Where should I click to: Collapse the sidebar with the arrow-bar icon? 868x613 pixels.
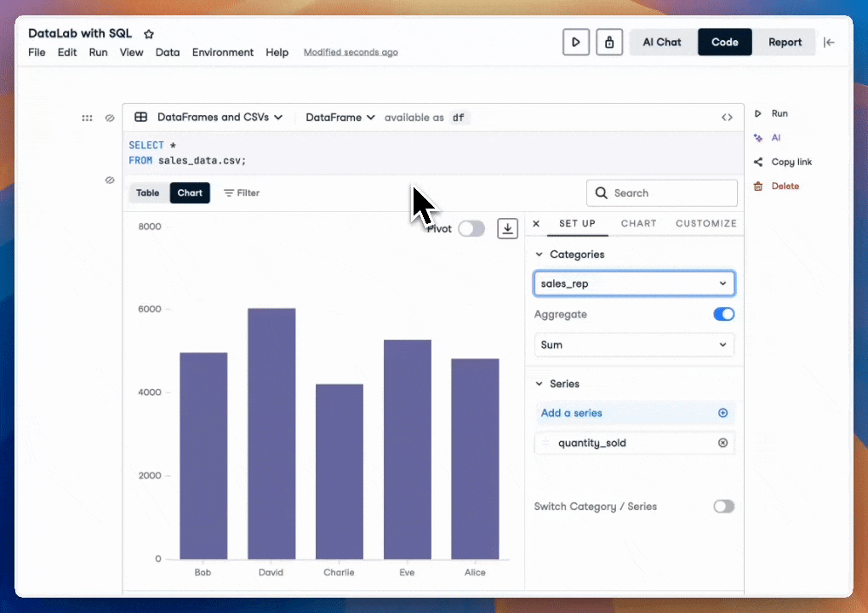(829, 42)
